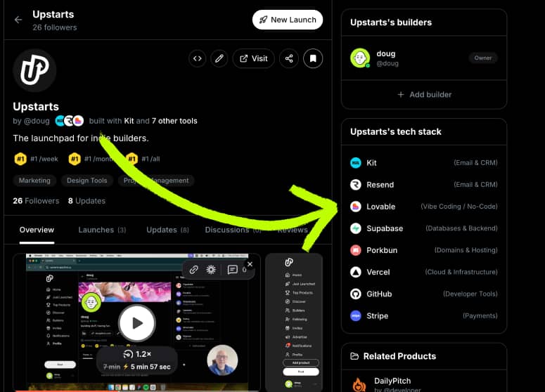Adjust the 1.2× playback speed control
Image resolution: width=545 pixels, height=392 pixels.
click(x=136, y=355)
